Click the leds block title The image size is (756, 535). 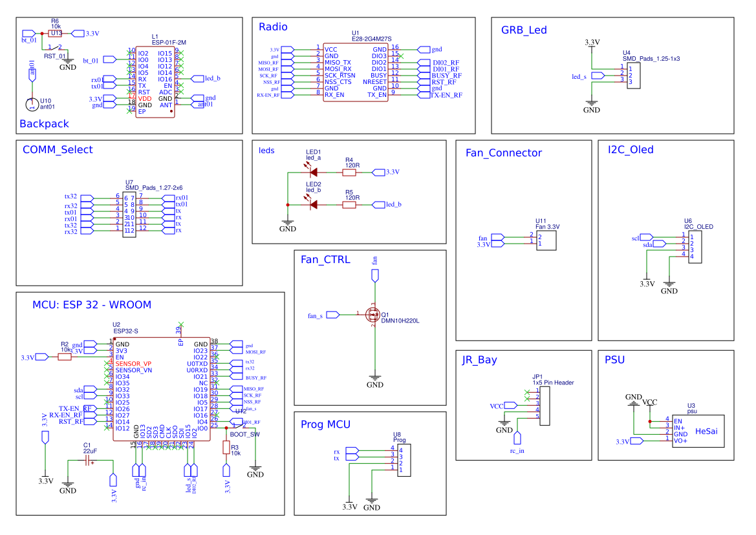266,151
